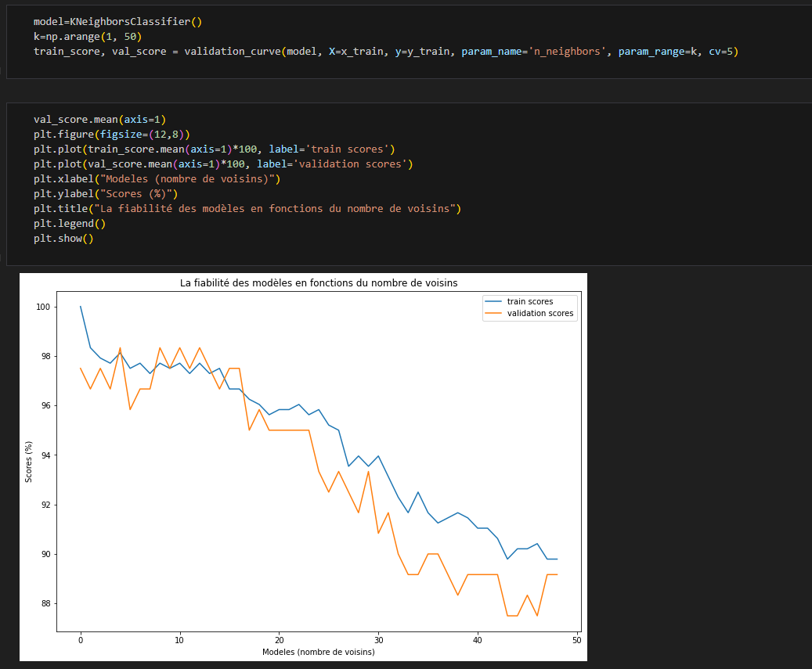This screenshot has width=812, height=669.
Task: Click the plt.show() line
Action: pyautogui.click(x=63, y=239)
